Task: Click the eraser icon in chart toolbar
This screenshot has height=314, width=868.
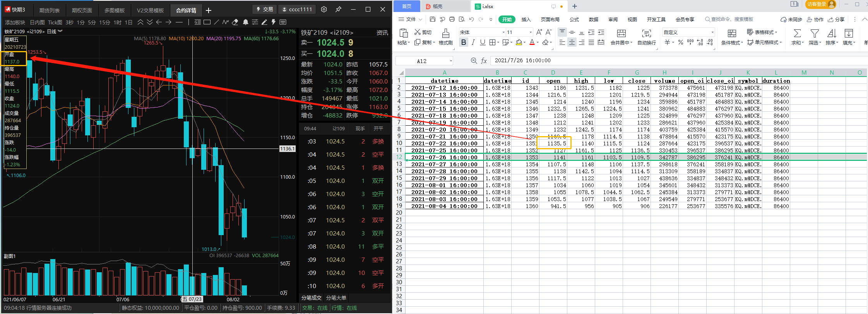Action: tap(235, 22)
